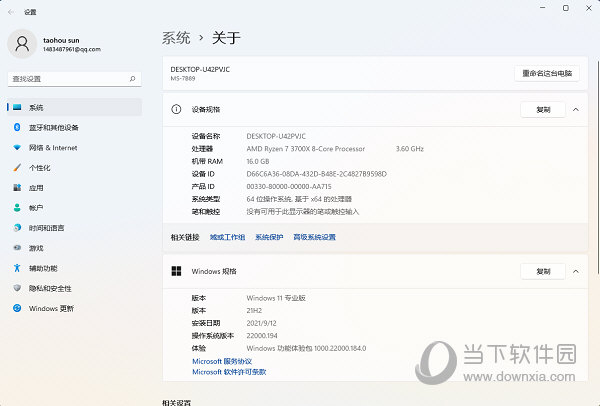Viewport: 600px width, 406px height.
Task: Open Microsoft 软件许可条款 link
Action: coord(229,372)
